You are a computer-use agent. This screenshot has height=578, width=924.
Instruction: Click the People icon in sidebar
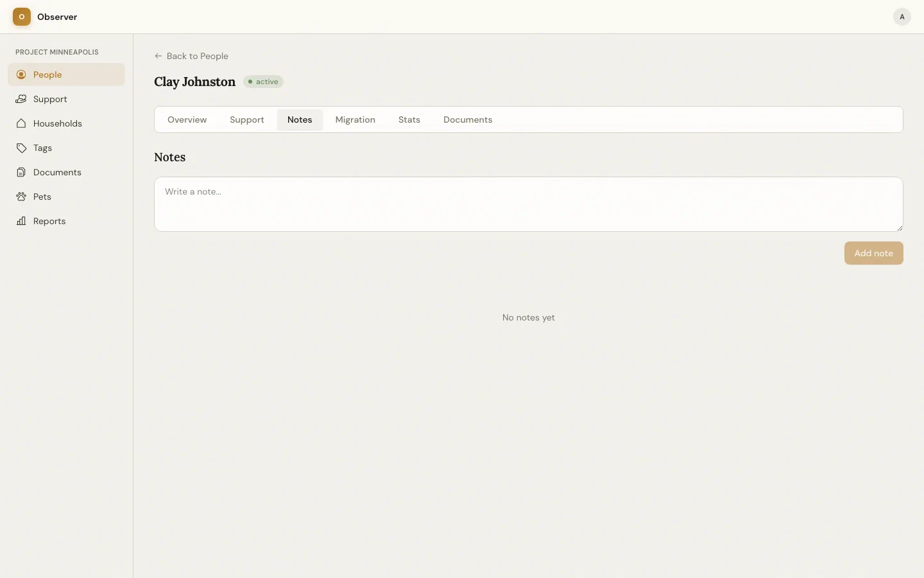pyautogui.click(x=21, y=74)
